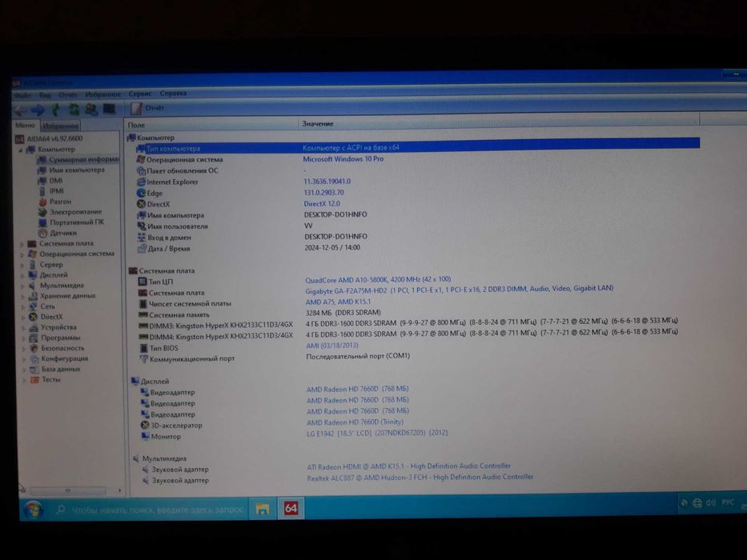Viewport: 747px width, 560px height.
Task: Click the blue Forward arrow in toolbar
Action: click(x=38, y=110)
